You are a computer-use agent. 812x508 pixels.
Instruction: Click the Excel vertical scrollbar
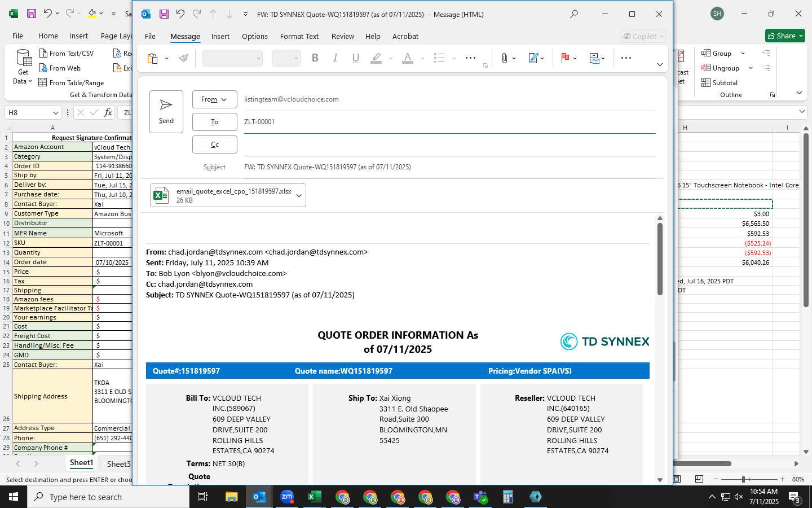click(806, 220)
